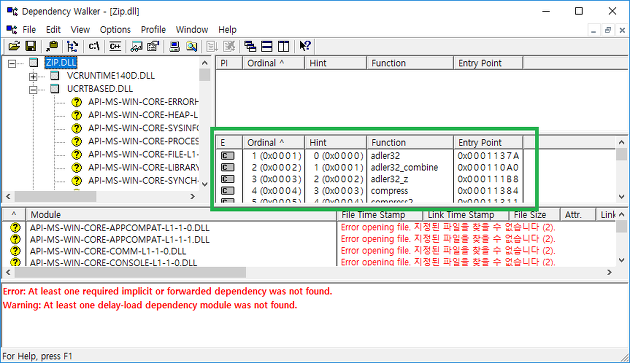Image resolution: width=630 pixels, height=363 pixels.
Task: Sort module list by Link Time Stamp header
Action: click(466, 215)
